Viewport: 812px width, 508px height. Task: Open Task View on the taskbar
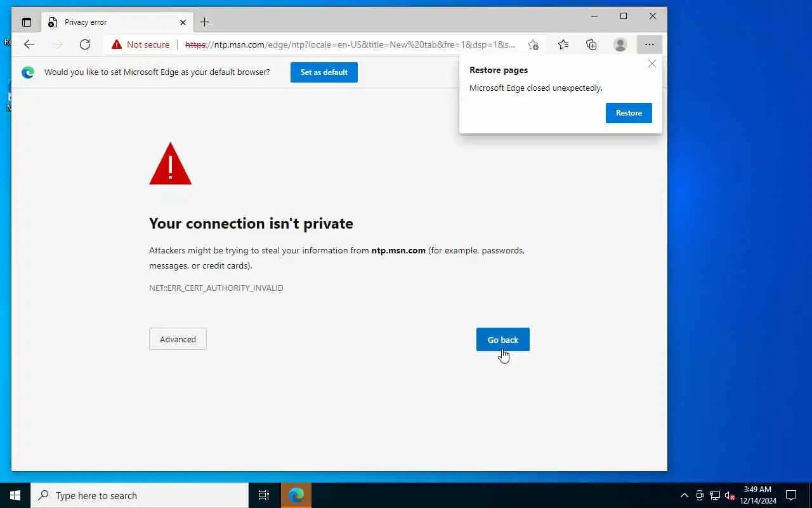click(x=264, y=495)
